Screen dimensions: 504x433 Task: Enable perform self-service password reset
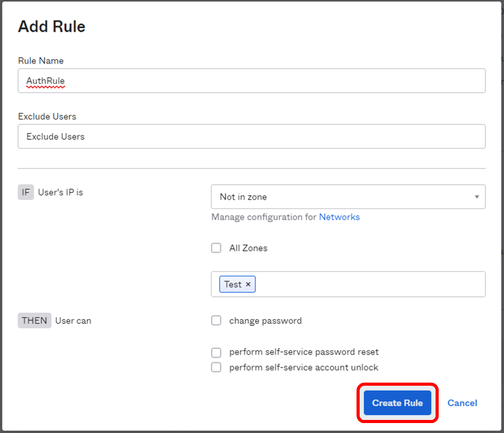coord(216,352)
